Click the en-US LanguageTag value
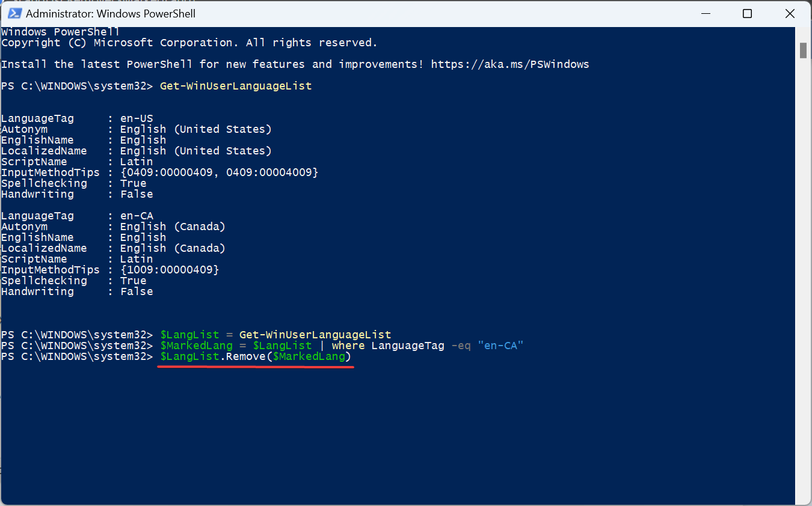Image resolution: width=812 pixels, height=506 pixels. (136, 118)
